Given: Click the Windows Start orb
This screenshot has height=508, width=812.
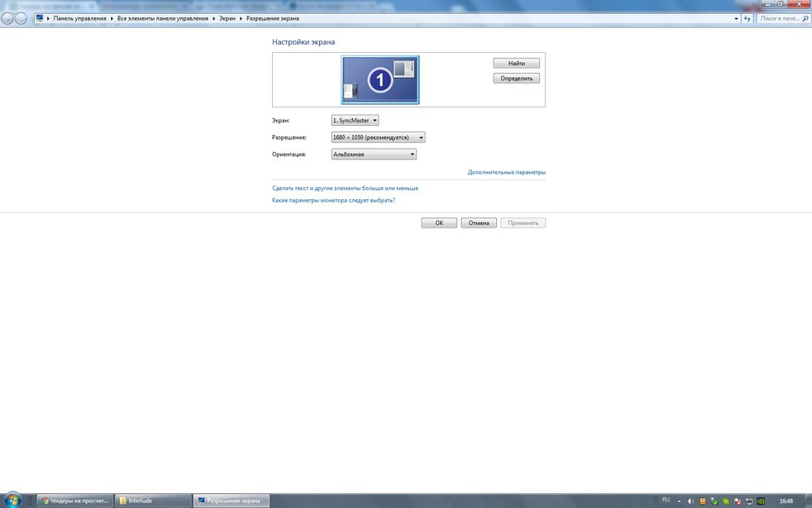Looking at the screenshot, I should point(15,500).
